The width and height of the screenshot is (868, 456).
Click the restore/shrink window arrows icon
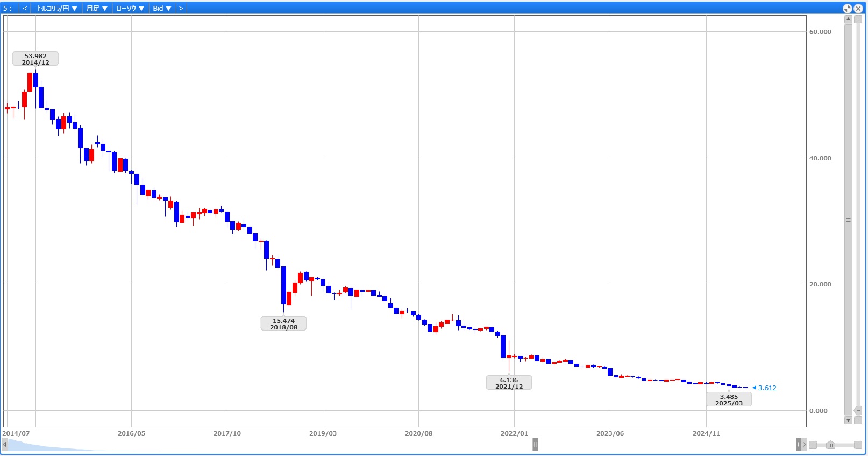click(848, 9)
